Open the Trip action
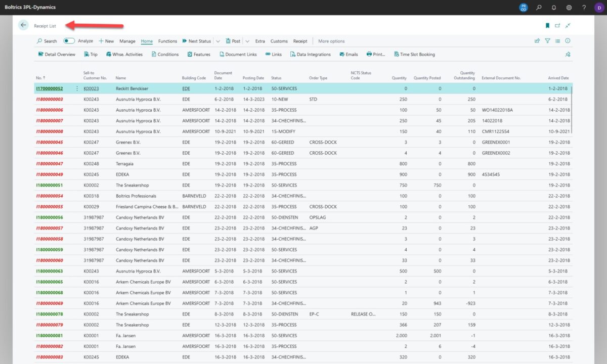 (91, 55)
